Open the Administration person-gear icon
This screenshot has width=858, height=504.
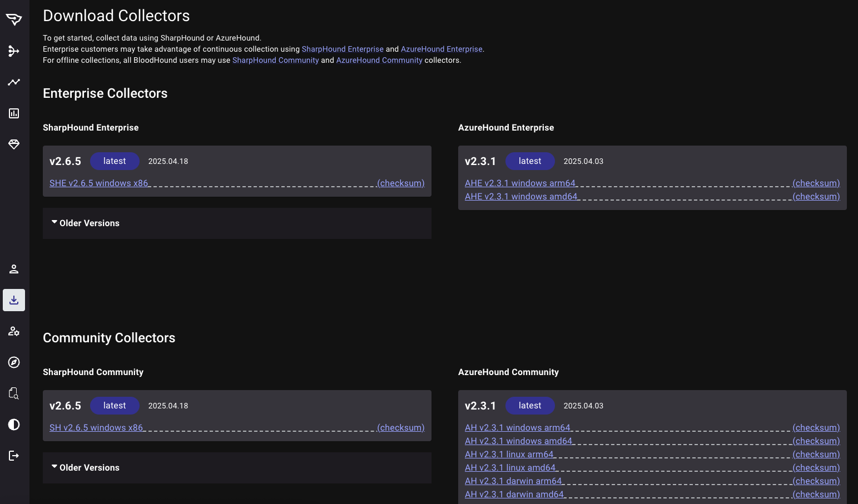pos(14,331)
